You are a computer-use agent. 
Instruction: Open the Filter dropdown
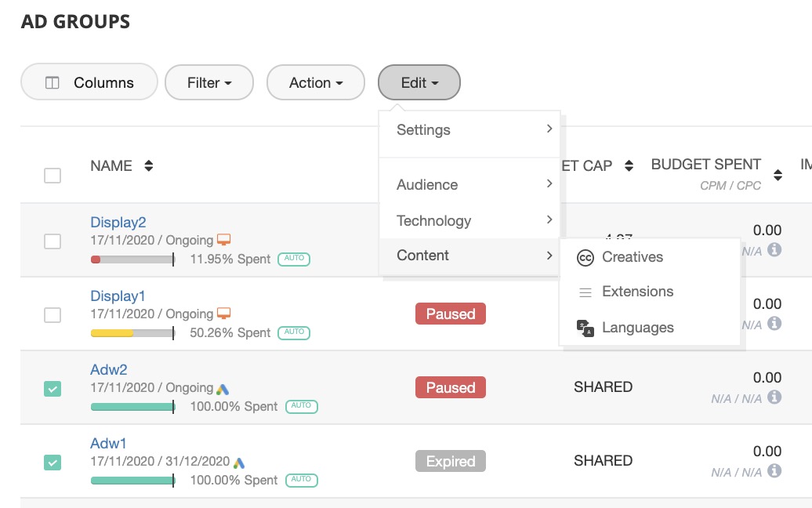point(209,82)
